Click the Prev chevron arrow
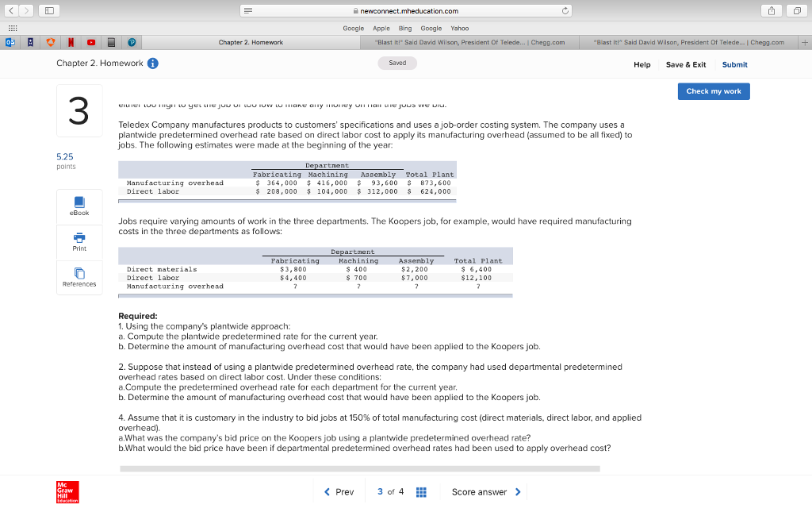 (327, 492)
